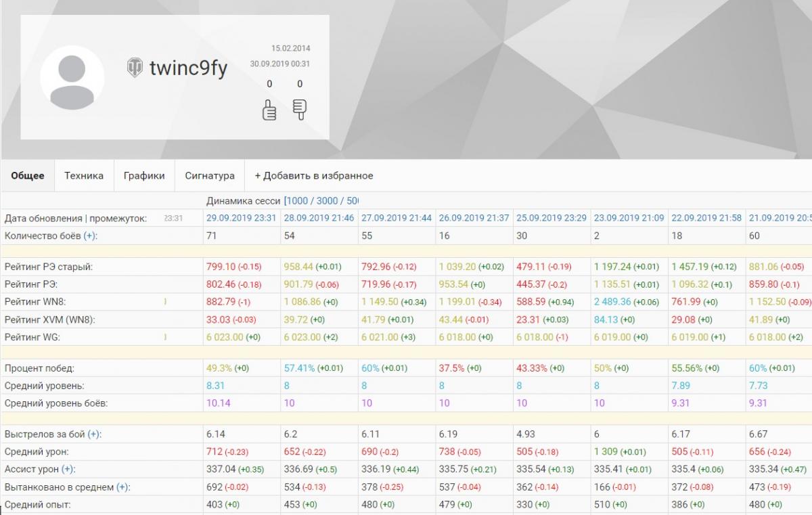Click the WN8 rating value 882.79
Image resolution: width=812 pixels, height=515 pixels.
tap(221, 302)
